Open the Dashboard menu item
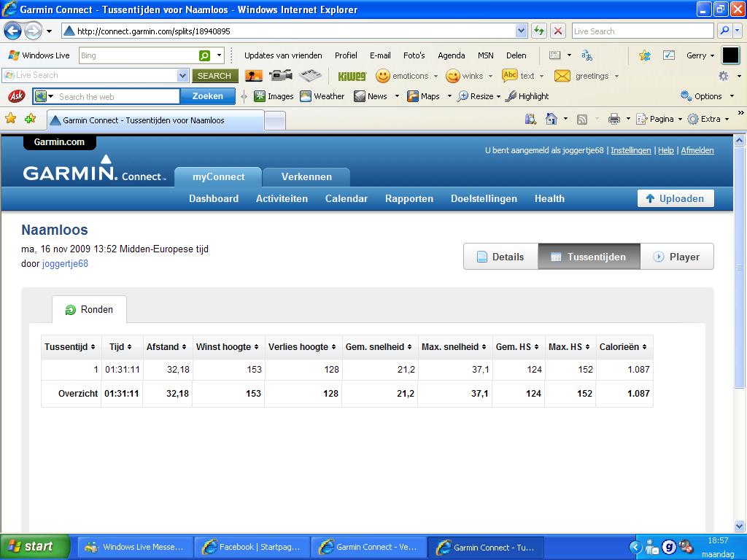 pyautogui.click(x=214, y=198)
